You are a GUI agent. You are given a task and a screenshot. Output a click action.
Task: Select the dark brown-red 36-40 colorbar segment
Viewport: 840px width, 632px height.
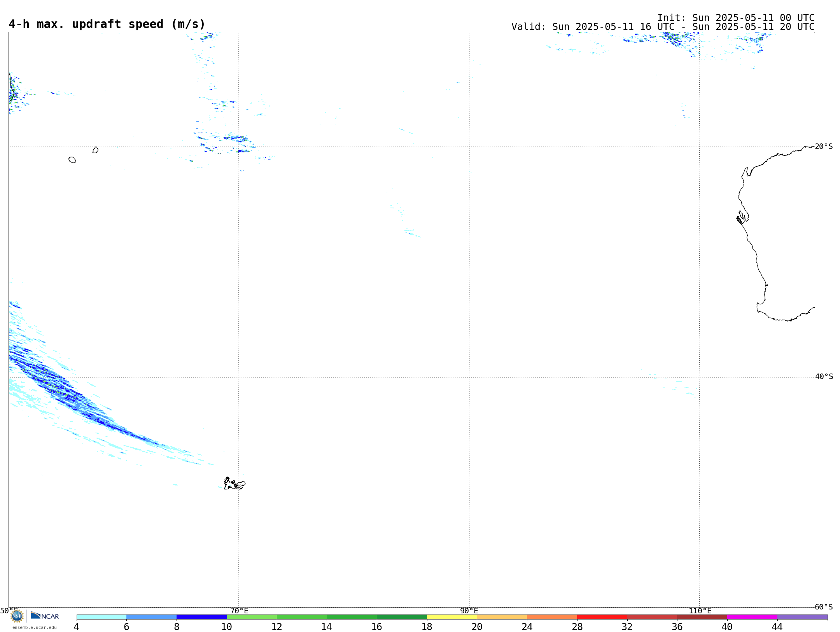(702, 617)
